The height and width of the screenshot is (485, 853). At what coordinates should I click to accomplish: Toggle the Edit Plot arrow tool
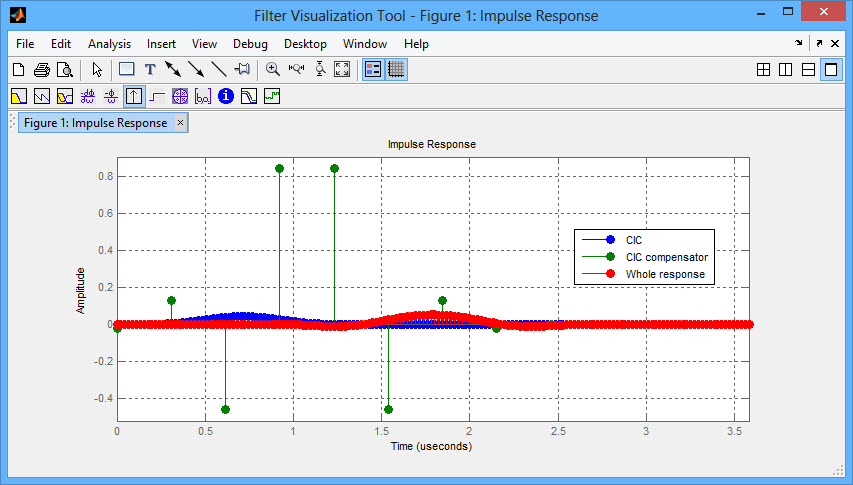[97, 70]
